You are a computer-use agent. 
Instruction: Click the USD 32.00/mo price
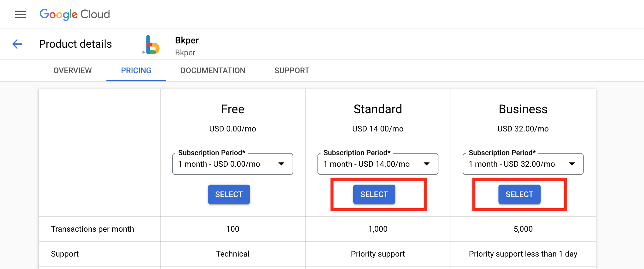pos(523,129)
